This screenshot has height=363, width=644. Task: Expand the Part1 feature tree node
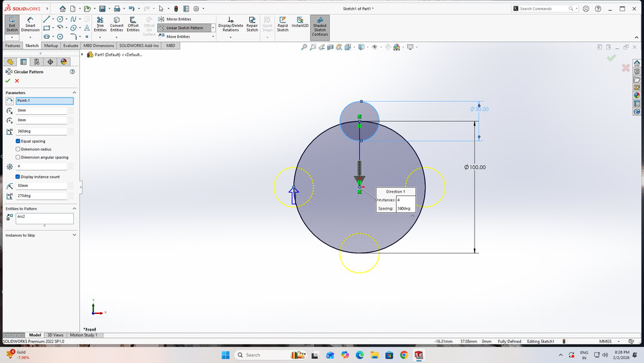coord(82,55)
